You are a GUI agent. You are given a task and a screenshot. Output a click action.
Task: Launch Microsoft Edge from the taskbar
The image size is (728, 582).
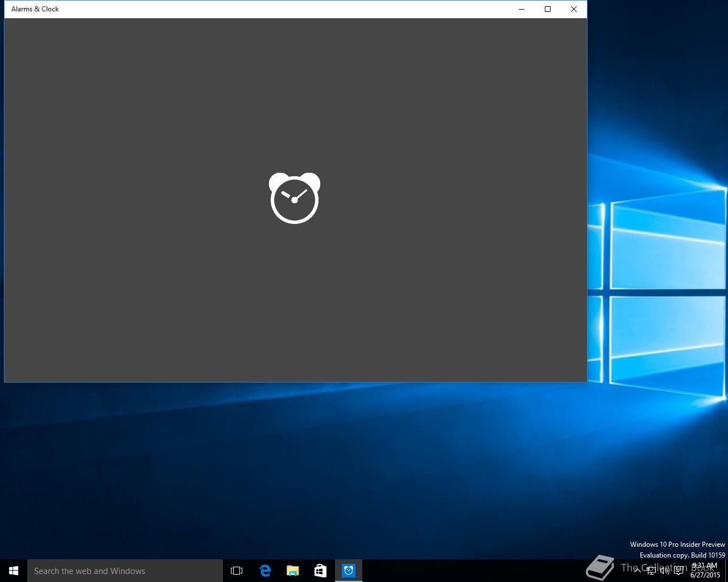pyautogui.click(x=265, y=571)
